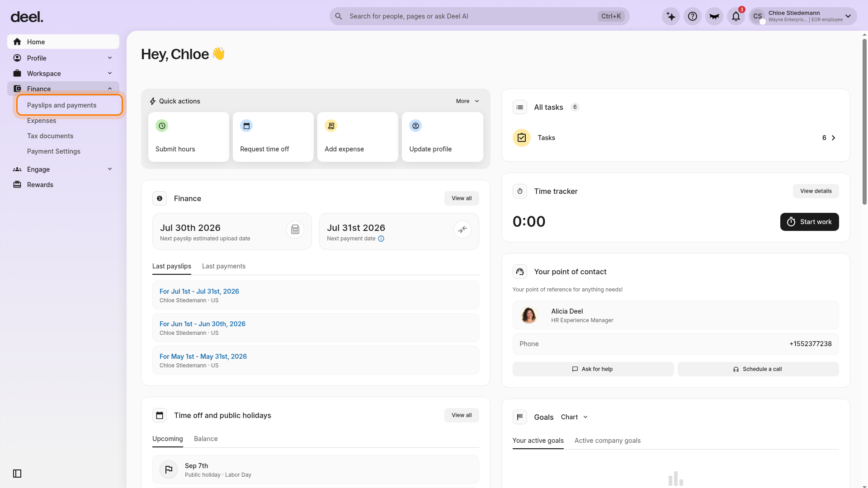868x488 pixels.
Task: Expand the Workspace menu chevron
Action: (110, 73)
